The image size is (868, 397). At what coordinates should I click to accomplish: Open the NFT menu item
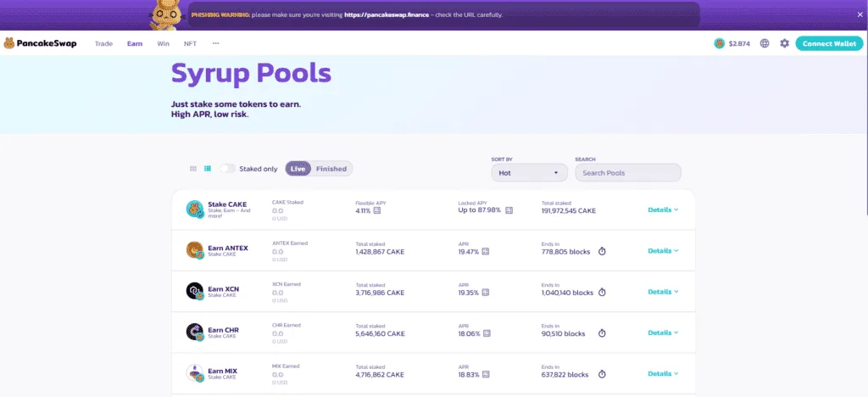(x=189, y=43)
